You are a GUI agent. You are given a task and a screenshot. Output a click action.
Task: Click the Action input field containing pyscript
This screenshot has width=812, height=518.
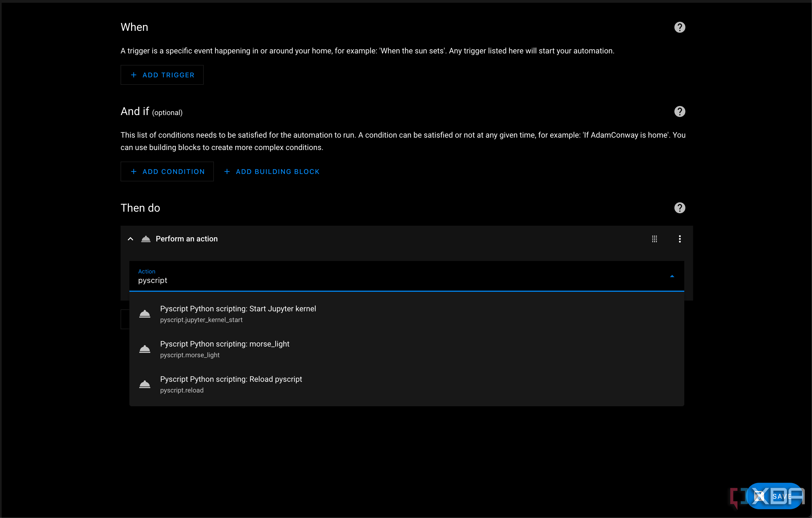(407, 276)
